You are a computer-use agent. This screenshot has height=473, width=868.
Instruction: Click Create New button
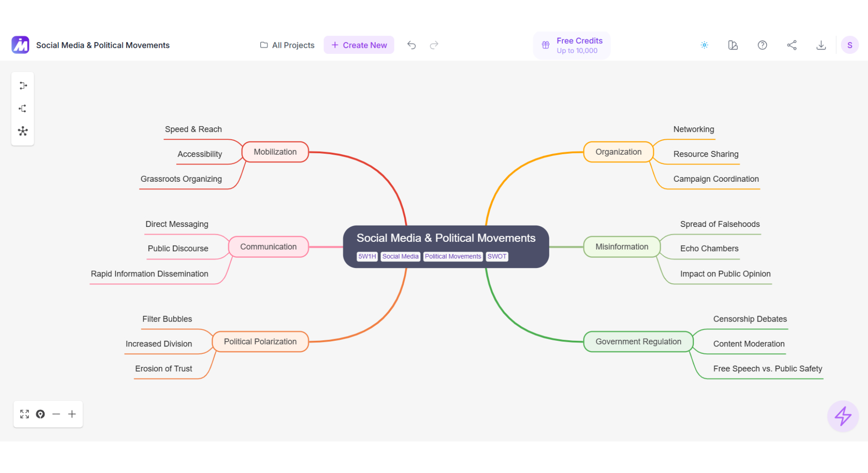[x=359, y=45]
